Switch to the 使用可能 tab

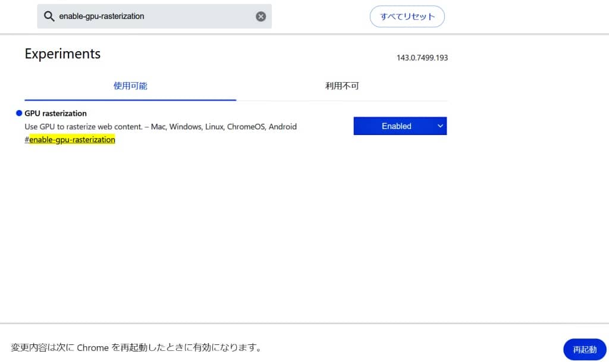coord(130,86)
